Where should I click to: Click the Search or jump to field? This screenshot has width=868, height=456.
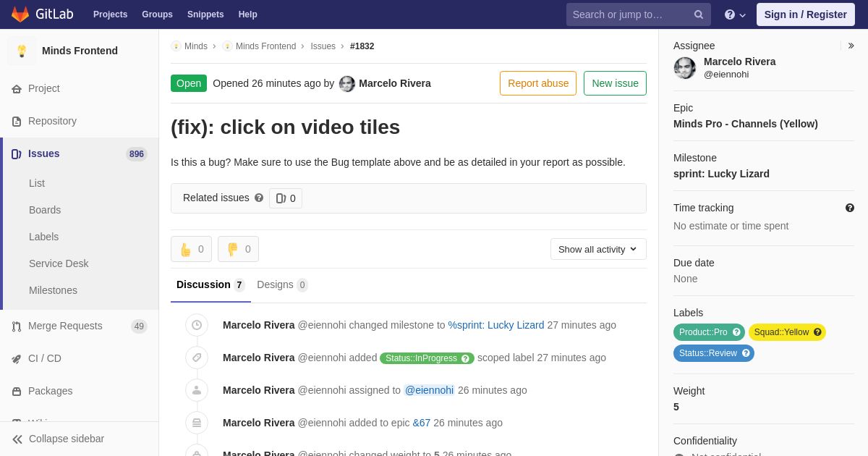coord(639,14)
